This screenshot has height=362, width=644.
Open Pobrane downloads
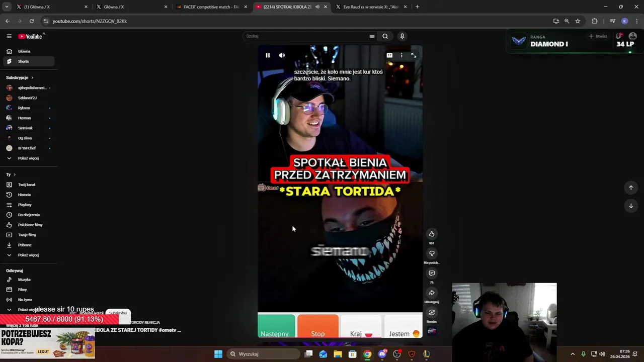pyautogui.click(x=28, y=245)
